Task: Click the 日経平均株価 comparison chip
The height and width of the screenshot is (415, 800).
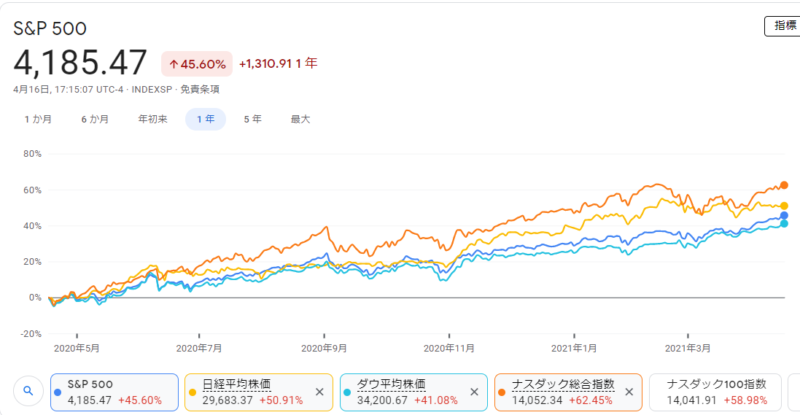Action: click(258, 392)
